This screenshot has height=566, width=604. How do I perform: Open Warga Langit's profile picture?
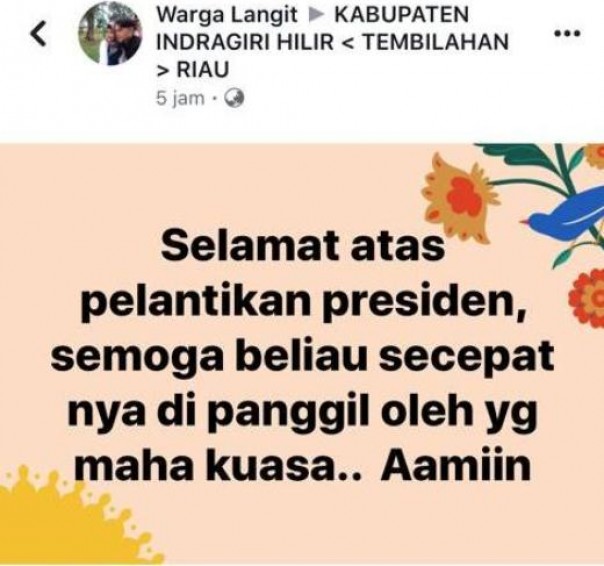click(111, 34)
